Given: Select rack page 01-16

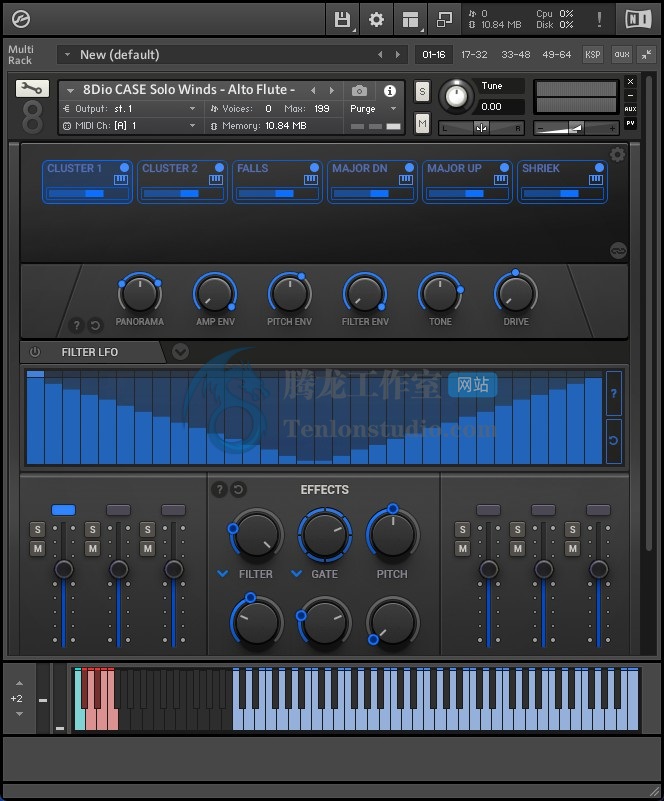Looking at the screenshot, I should click(434, 54).
